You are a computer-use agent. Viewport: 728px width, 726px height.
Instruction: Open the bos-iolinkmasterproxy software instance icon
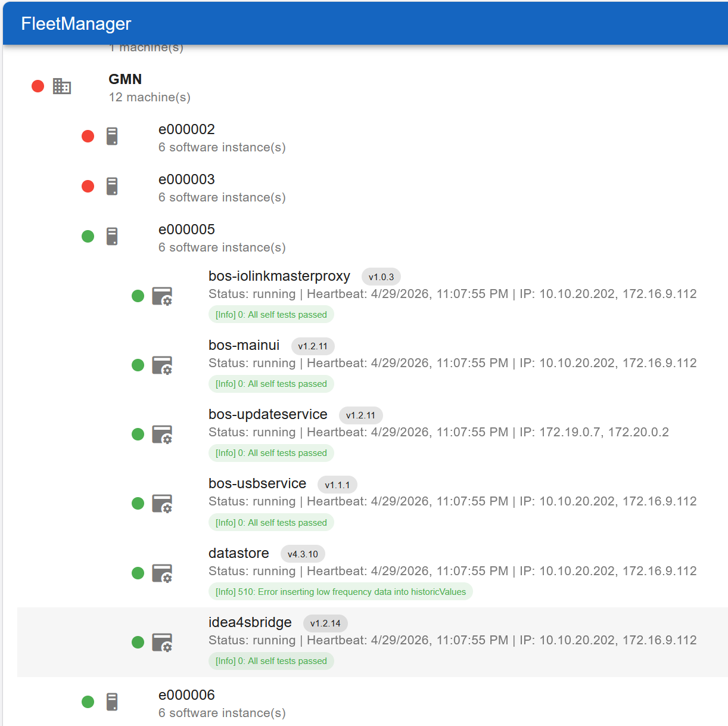162,296
